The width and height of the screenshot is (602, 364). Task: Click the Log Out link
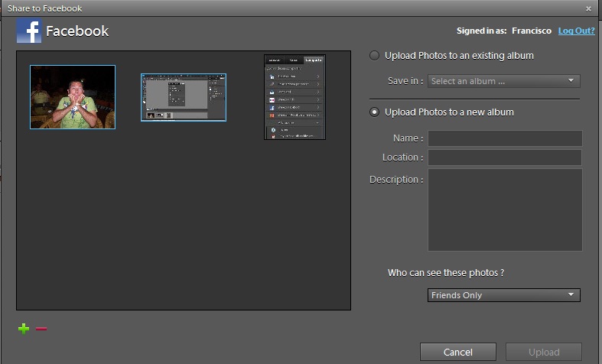(576, 31)
